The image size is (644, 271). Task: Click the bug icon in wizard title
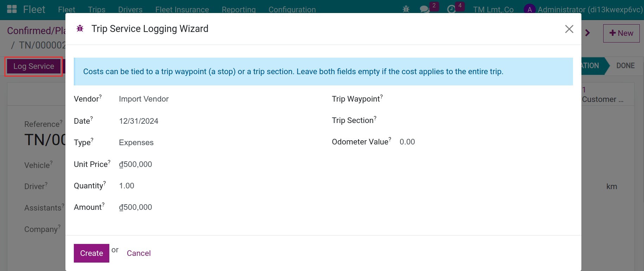[80, 28]
